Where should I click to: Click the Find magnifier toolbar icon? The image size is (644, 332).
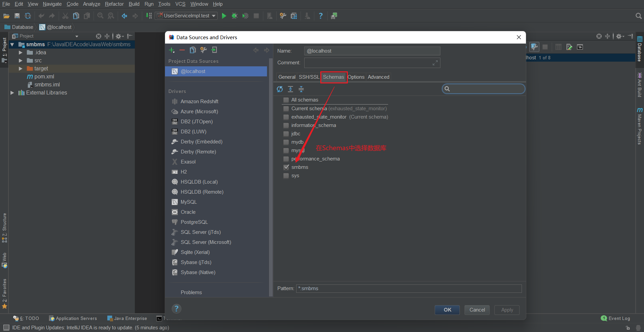[100, 16]
